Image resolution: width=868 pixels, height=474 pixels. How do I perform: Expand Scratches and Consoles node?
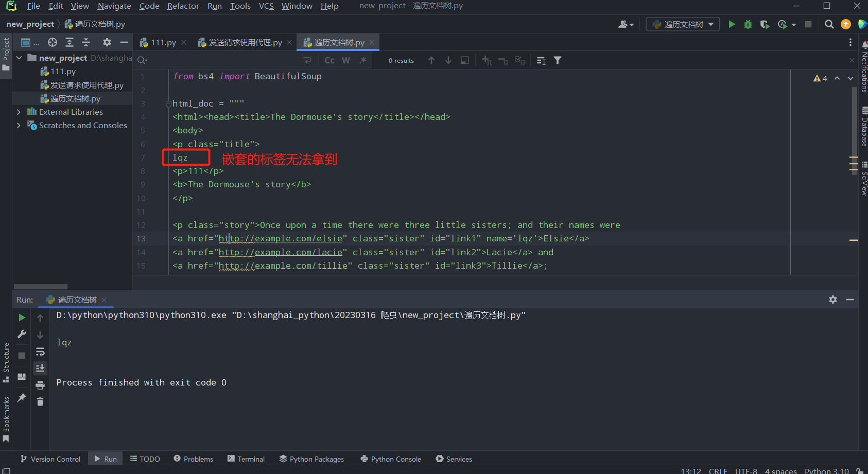(19, 125)
